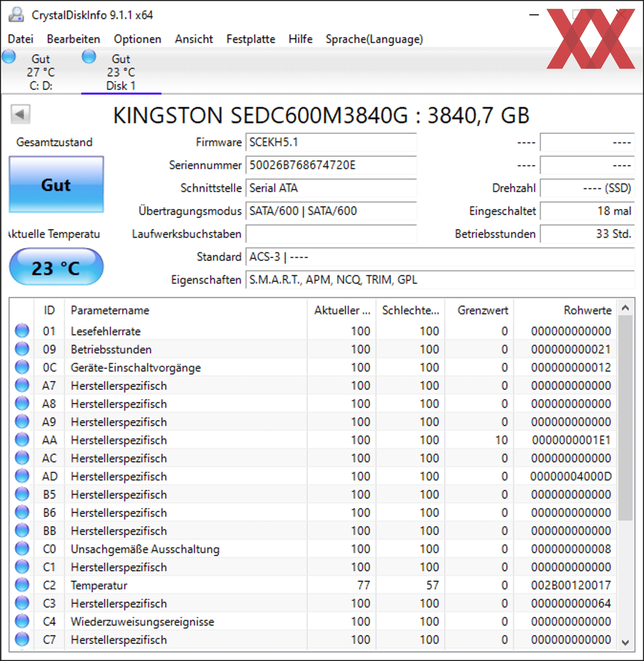Click the empty Laufwerksbuchstaben field

click(331, 234)
